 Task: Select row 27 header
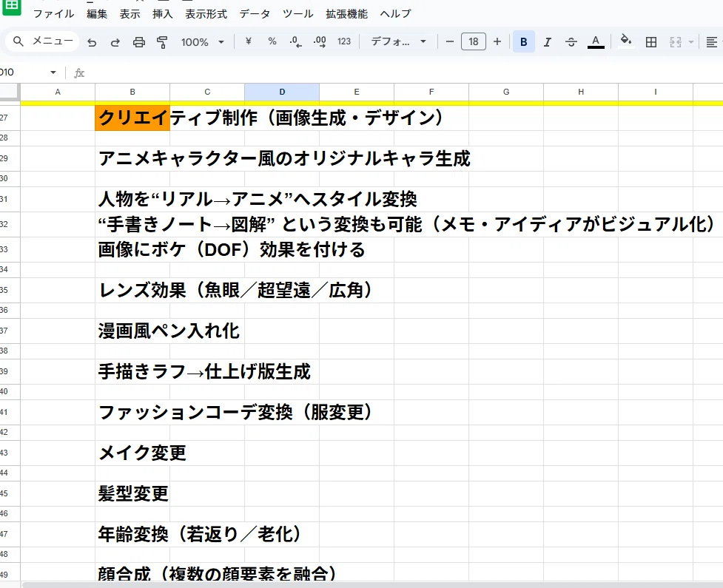10,118
